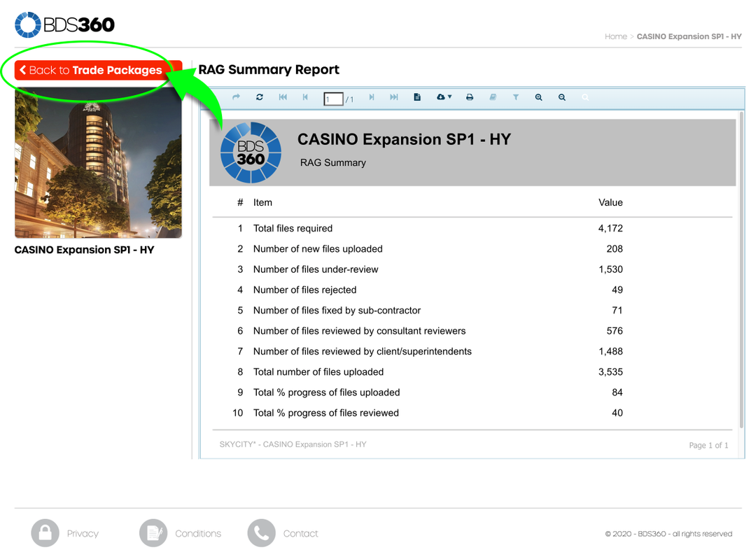Open the Privacy page in the footer

(83, 533)
